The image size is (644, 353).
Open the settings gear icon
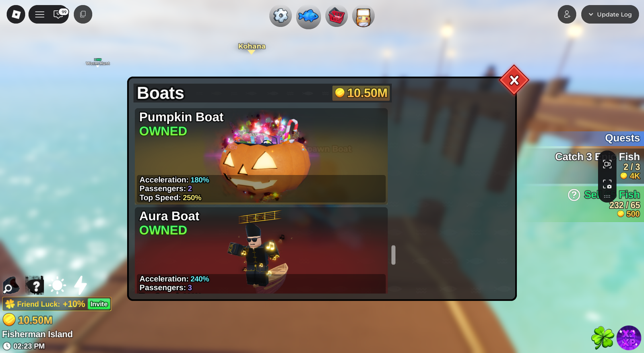[281, 16]
